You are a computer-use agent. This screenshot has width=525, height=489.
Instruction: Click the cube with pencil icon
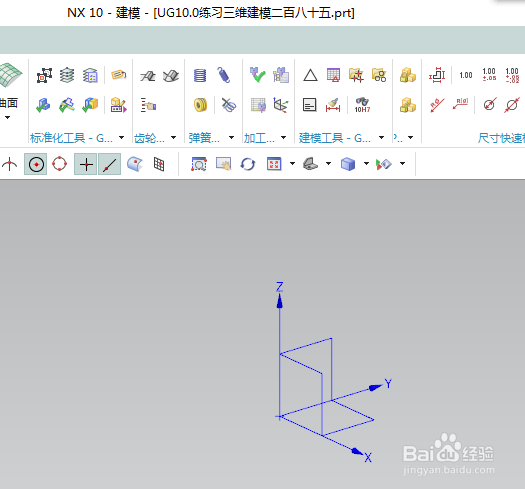119,105
